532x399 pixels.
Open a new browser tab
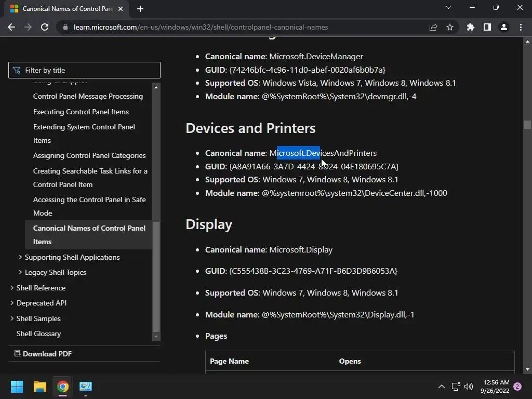coord(140,9)
